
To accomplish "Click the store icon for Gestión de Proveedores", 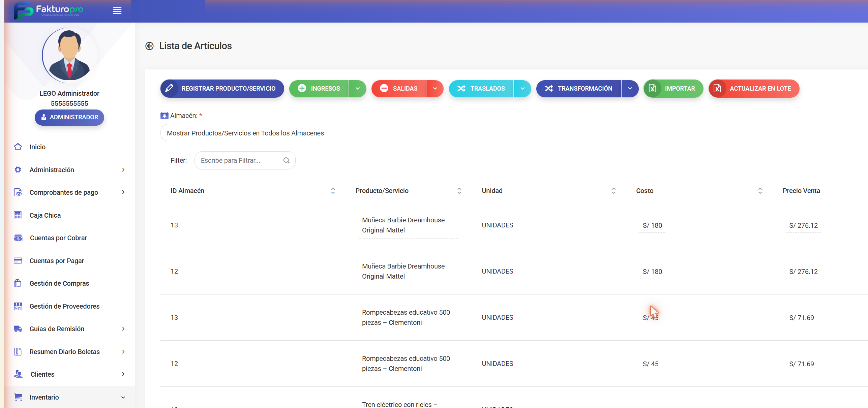I will point(18,306).
